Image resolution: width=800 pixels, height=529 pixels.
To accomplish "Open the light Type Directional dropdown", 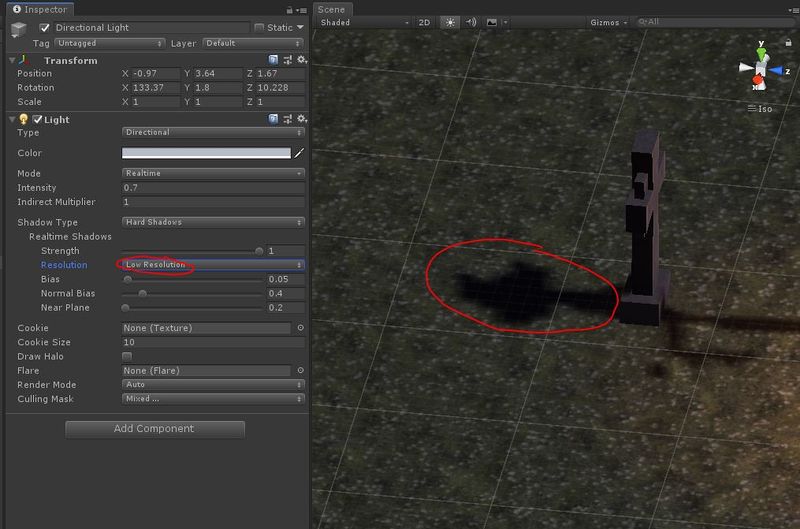I will tap(213, 132).
